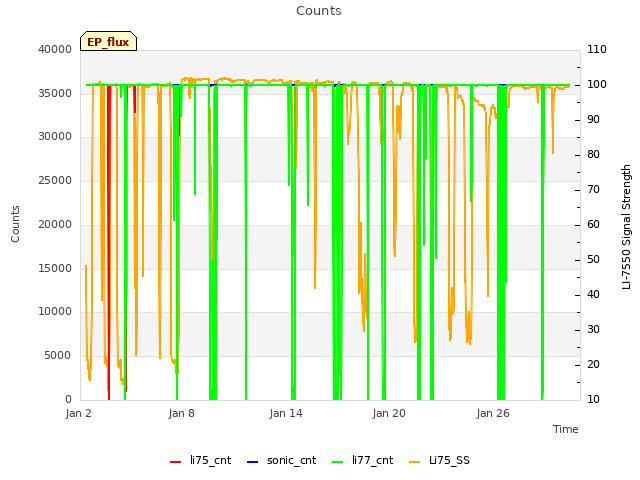Click the 30000 left axis label
The image size is (640, 480).
pos(55,136)
